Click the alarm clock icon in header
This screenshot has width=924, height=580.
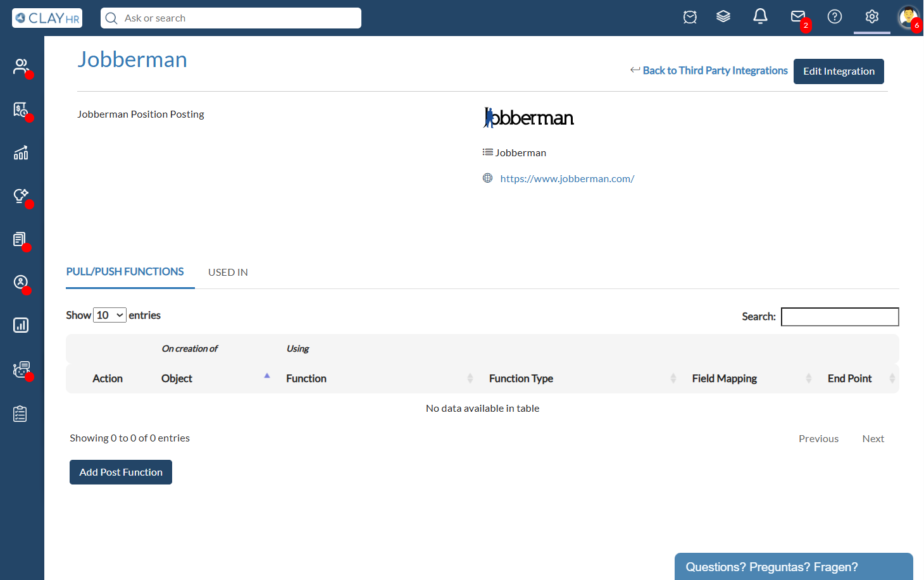coord(690,17)
